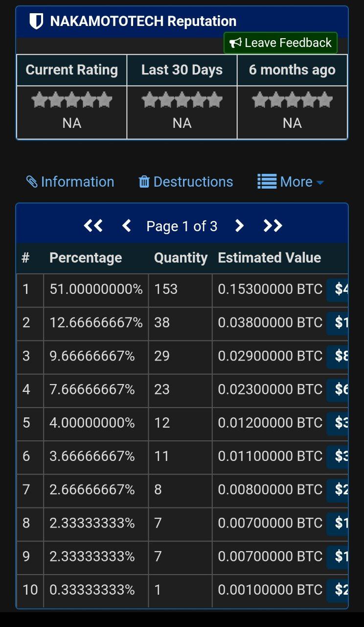Viewport: 364px width, 627px height.
Task: Expand the More dropdown menu
Action: point(291,182)
